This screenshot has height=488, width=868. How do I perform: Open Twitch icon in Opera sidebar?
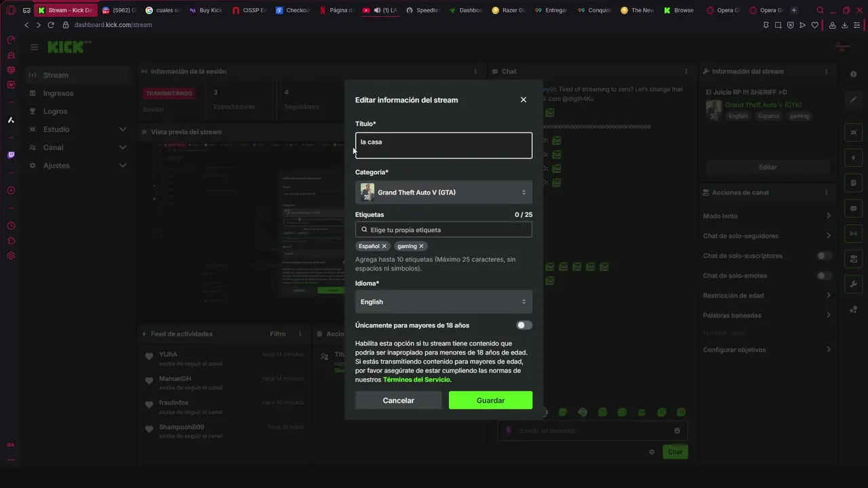(x=11, y=155)
